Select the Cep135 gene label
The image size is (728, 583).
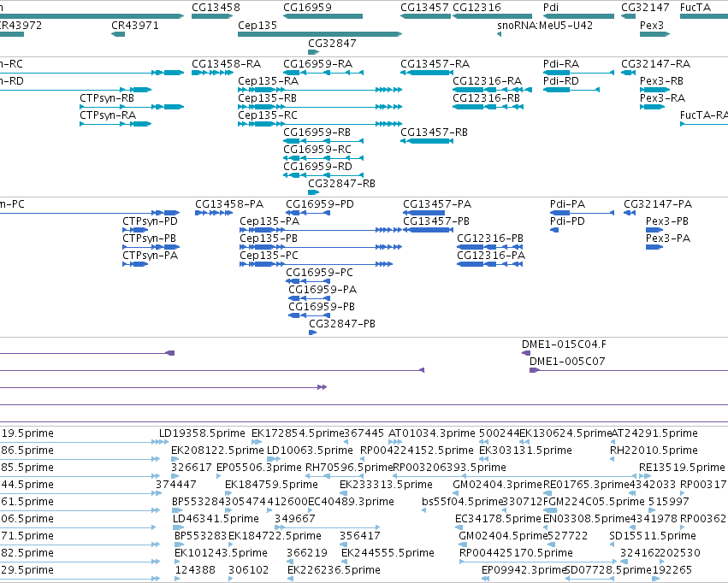click(257, 25)
